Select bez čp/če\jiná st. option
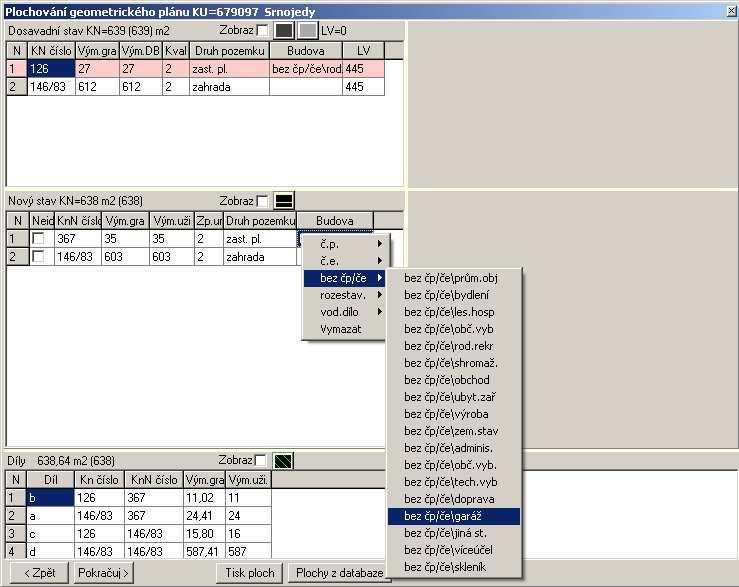Viewport: 739px width, 587px height. coord(454,533)
